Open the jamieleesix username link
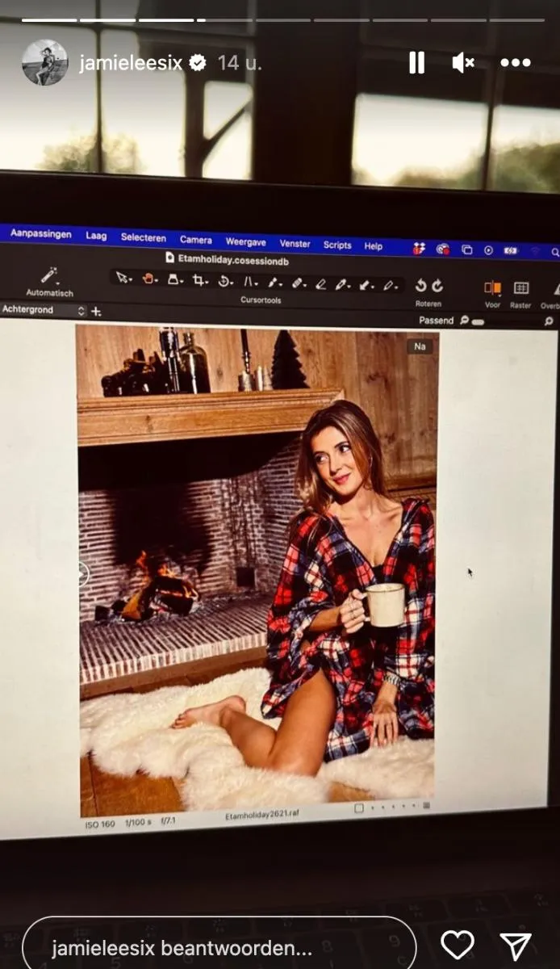 (x=131, y=63)
